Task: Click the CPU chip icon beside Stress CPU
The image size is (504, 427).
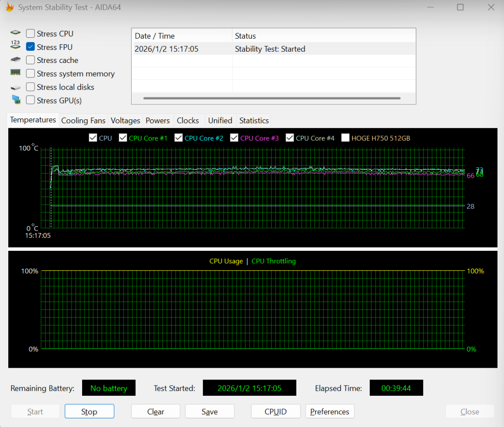Action: (x=16, y=34)
